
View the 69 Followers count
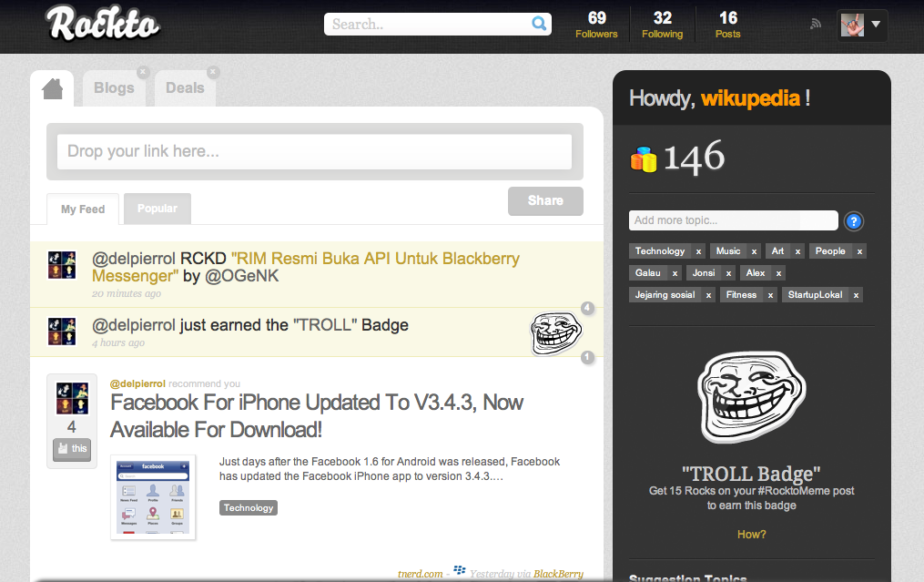point(596,25)
